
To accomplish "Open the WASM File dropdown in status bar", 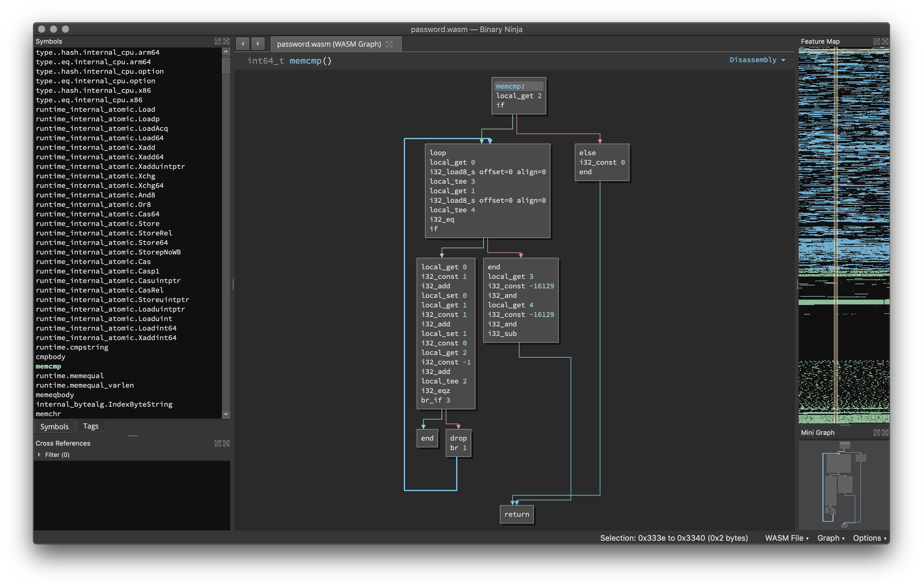I will (x=787, y=538).
